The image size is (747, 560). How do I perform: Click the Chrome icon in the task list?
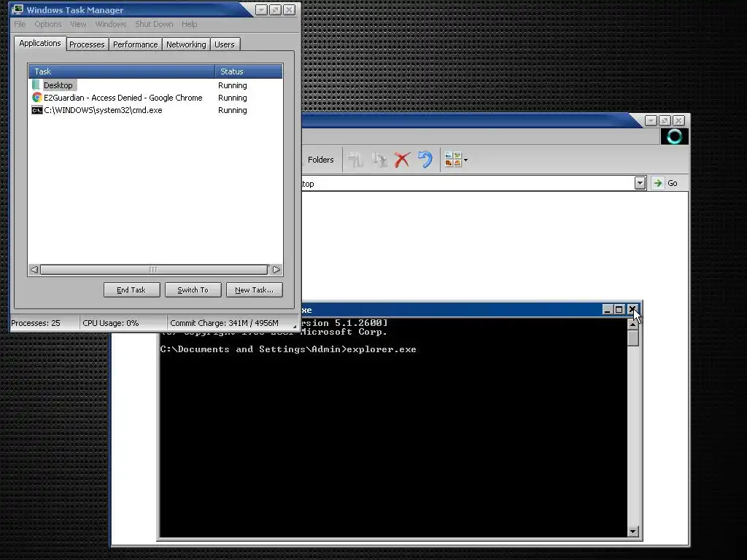[x=36, y=98]
